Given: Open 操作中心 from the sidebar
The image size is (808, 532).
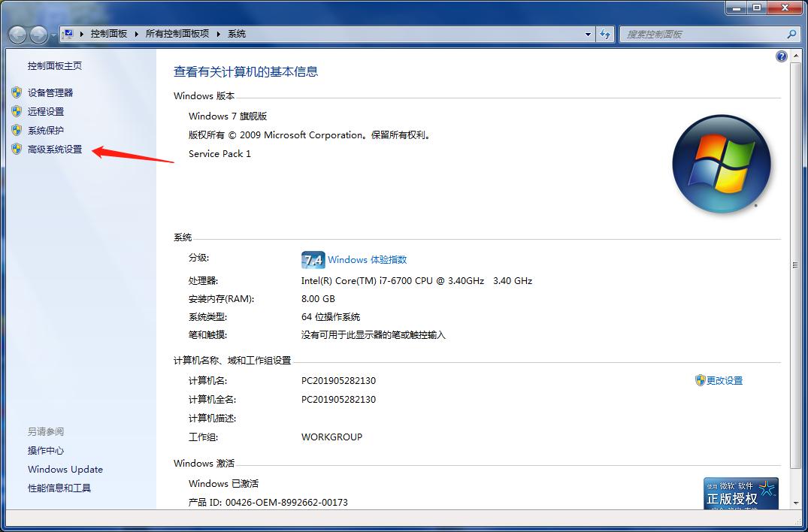Looking at the screenshot, I should [x=44, y=451].
